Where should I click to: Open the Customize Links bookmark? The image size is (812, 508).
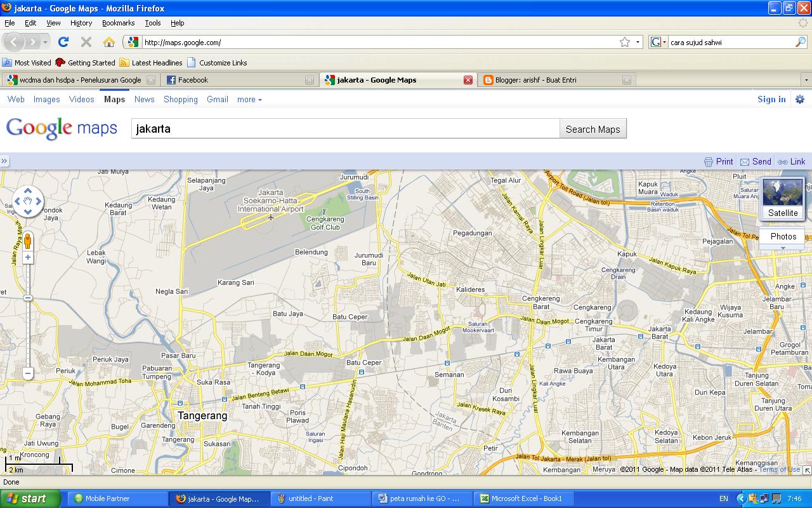[x=217, y=63]
